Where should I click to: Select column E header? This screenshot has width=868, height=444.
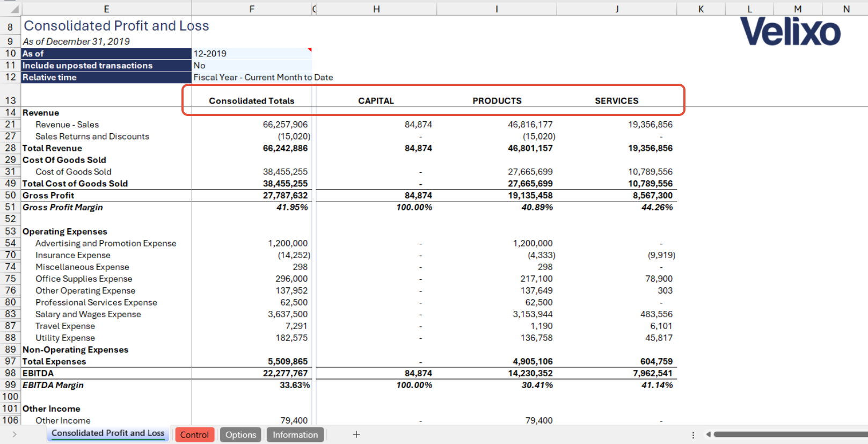click(x=106, y=9)
